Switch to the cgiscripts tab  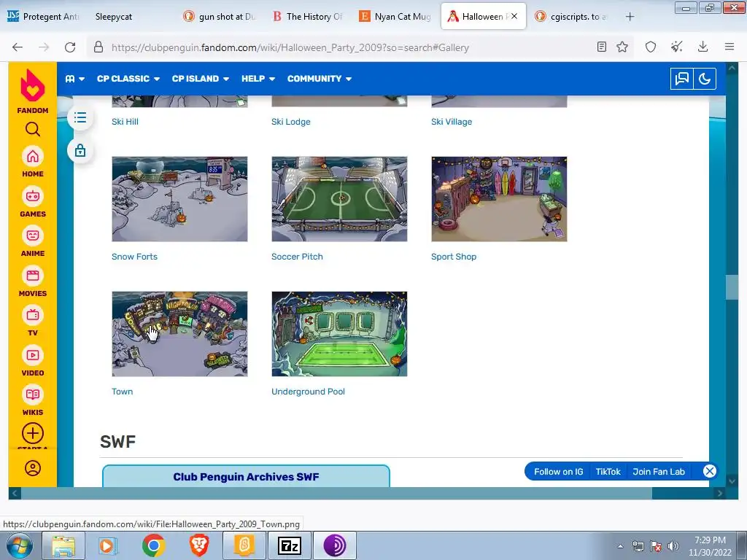point(572,17)
